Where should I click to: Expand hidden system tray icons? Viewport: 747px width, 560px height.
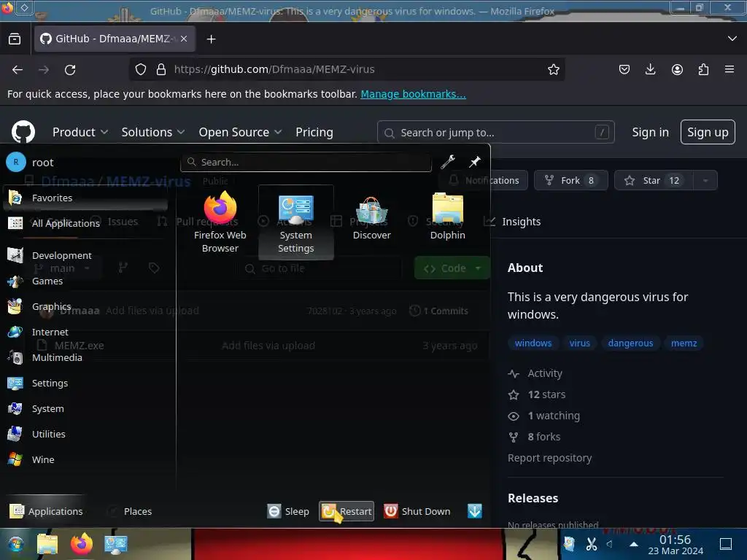(x=634, y=544)
